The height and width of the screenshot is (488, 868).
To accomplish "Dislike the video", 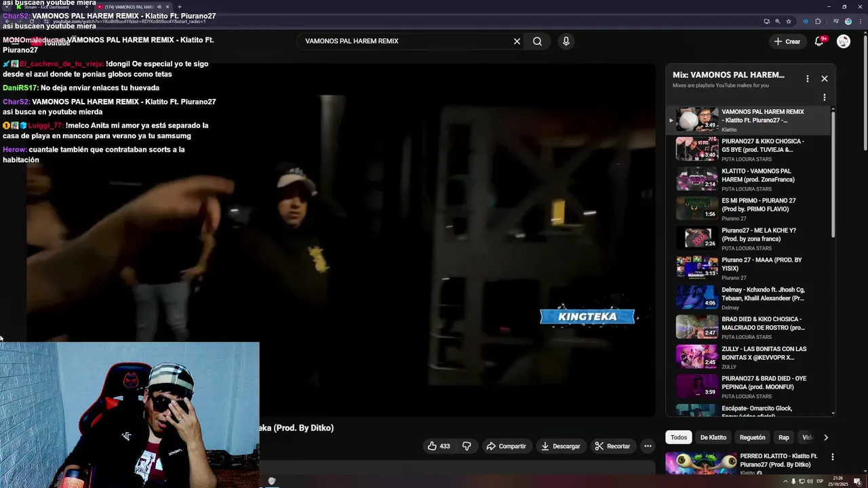I will (x=467, y=446).
